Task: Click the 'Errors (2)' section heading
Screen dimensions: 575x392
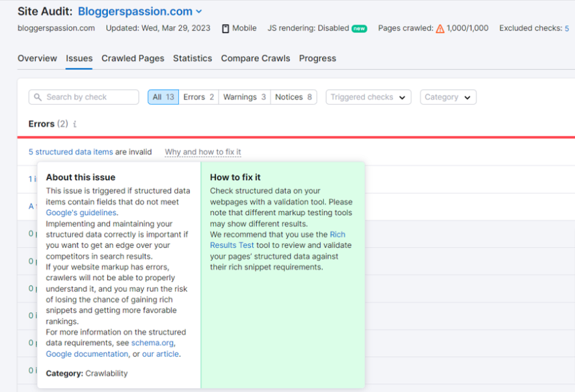Action: pyautogui.click(x=48, y=124)
